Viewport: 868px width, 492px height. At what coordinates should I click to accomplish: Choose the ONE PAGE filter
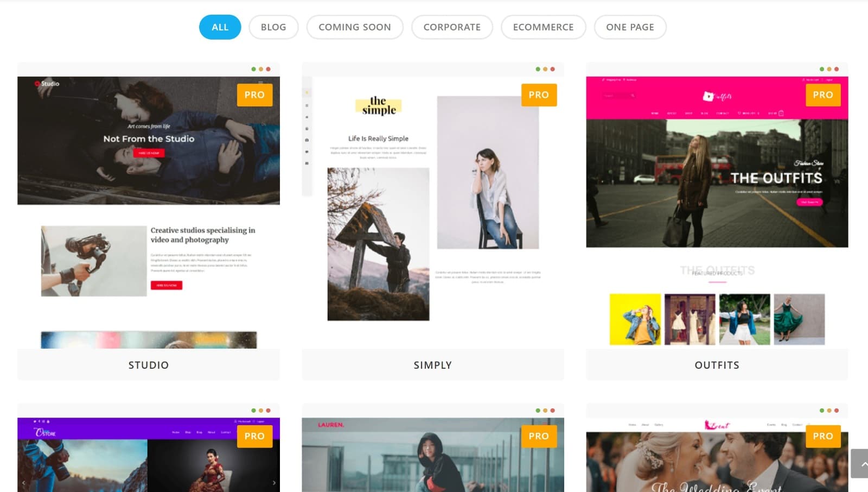tap(630, 27)
